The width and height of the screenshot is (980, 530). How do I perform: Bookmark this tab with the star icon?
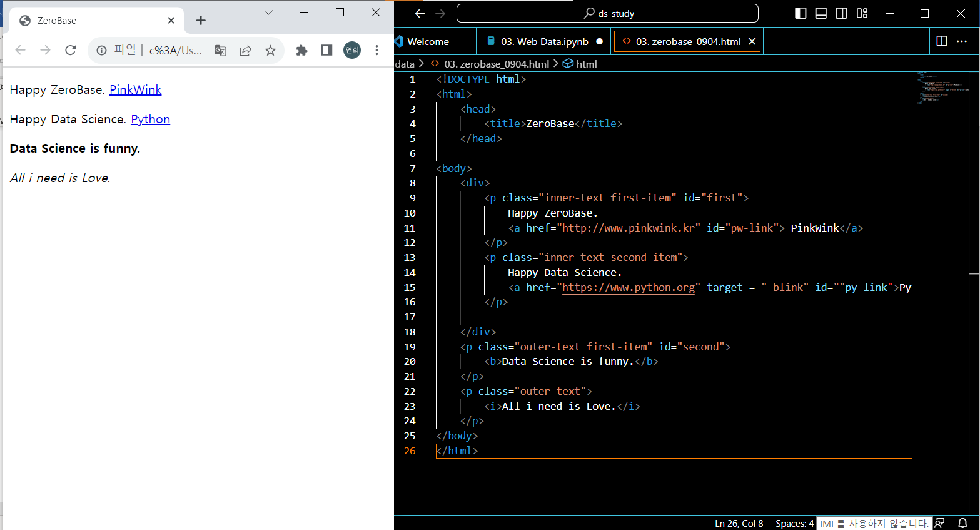click(270, 51)
